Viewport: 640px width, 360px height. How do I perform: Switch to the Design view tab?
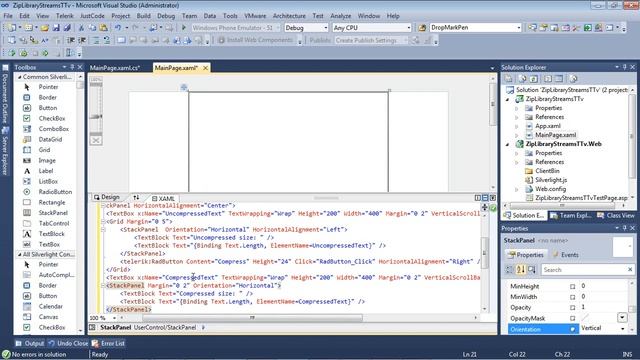[107, 197]
